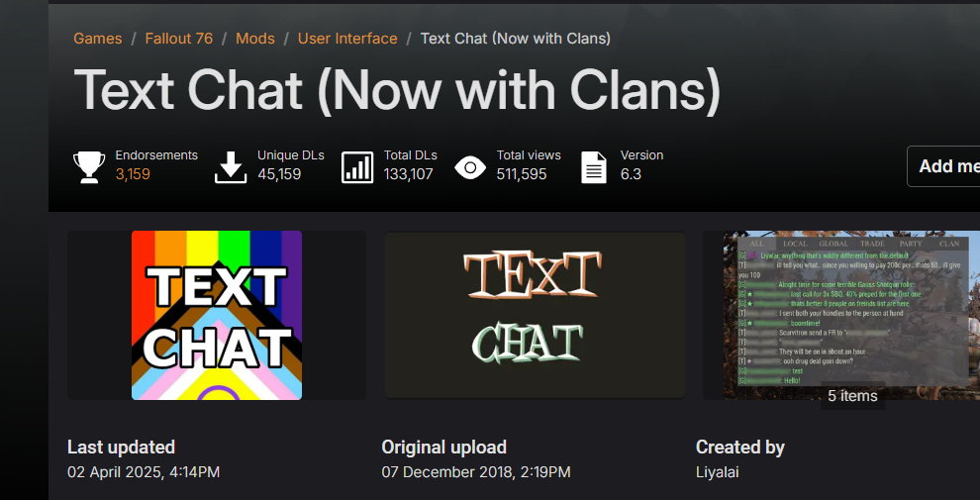Click the Last updated date text
The height and width of the screenshot is (500, 980).
144,472
